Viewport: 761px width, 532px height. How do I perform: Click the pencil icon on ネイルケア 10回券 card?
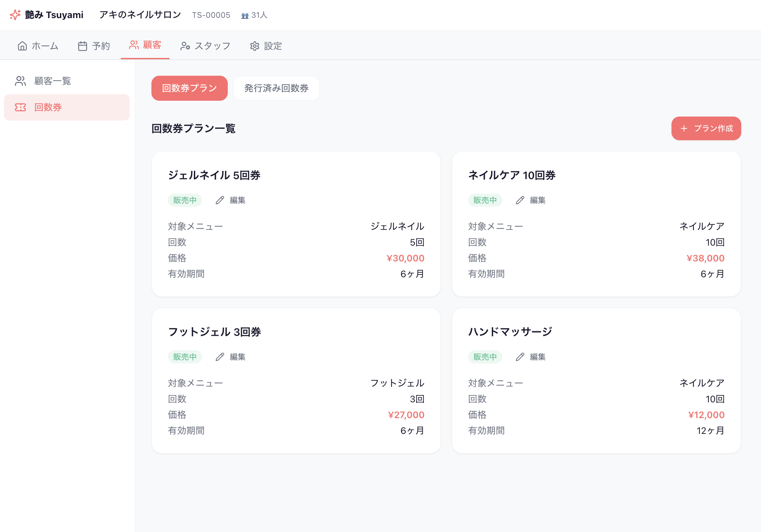(520, 200)
